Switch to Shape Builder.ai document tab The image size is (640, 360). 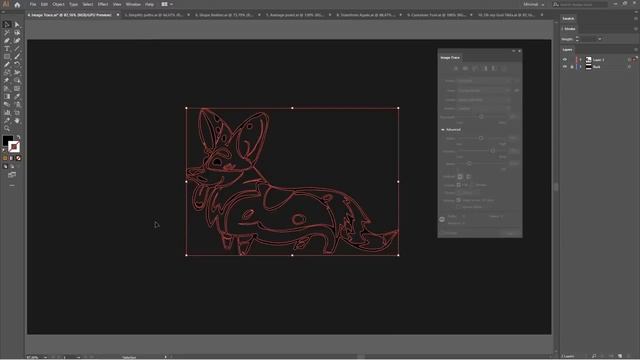pos(224,15)
